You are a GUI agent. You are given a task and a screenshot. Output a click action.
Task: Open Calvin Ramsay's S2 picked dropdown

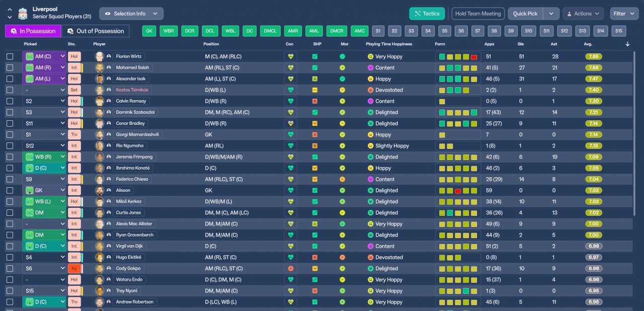[x=44, y=101]
